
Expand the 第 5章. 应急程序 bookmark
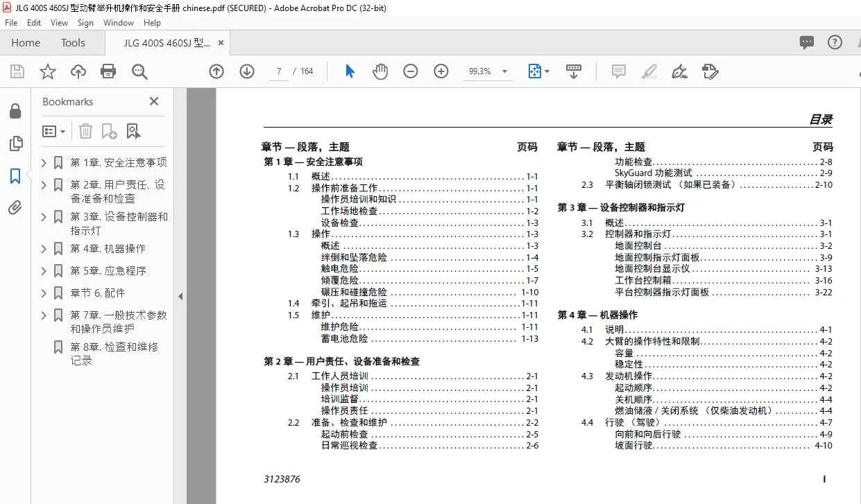click(44, 271)
